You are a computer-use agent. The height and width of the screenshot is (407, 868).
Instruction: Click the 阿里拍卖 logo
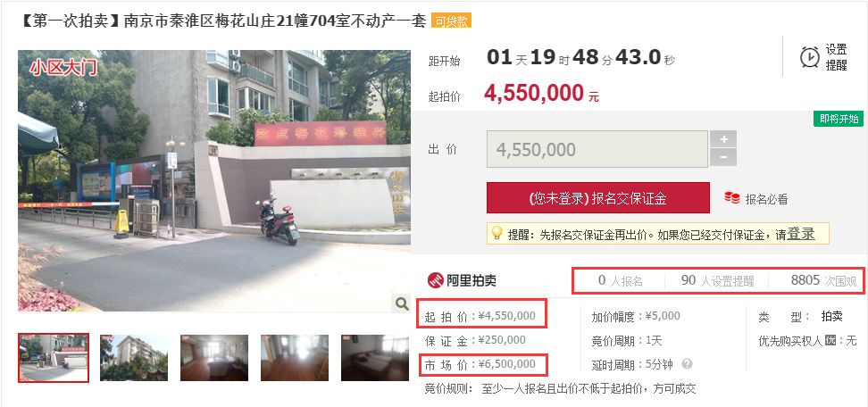click(x=461, y=280)
